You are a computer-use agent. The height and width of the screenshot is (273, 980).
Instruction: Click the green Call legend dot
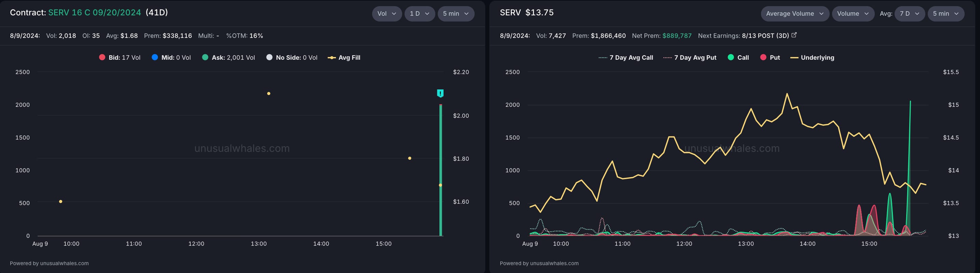point(731,57)
